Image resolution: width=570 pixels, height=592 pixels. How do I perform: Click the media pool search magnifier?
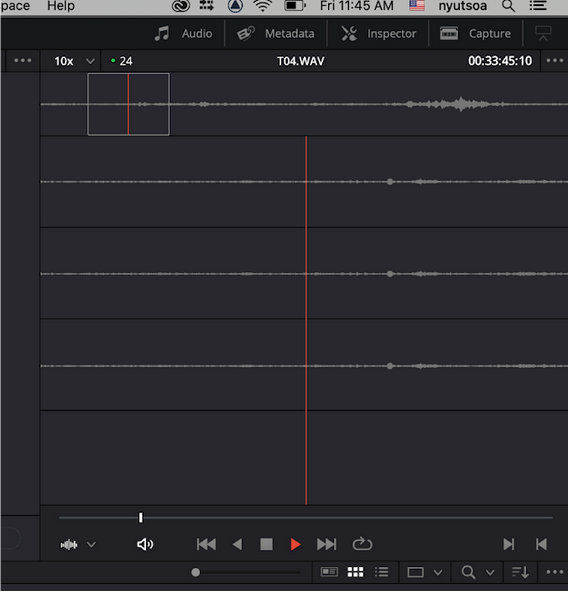(468, 572)
